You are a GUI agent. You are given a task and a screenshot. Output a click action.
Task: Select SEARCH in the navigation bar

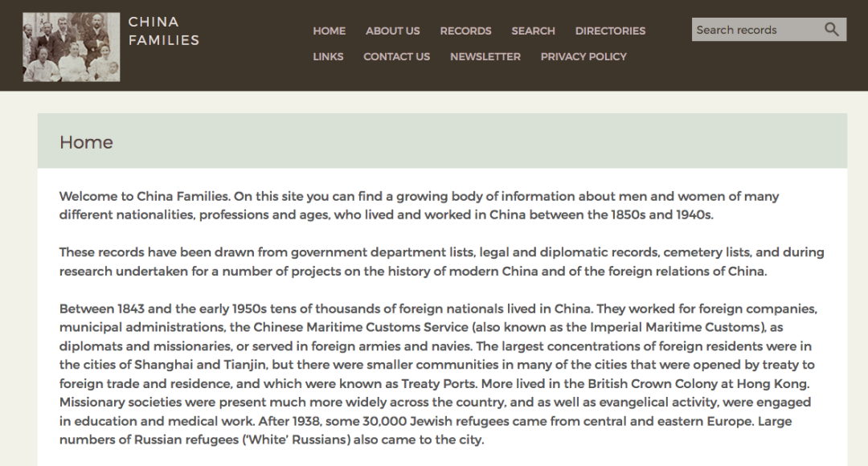point(533,31)
